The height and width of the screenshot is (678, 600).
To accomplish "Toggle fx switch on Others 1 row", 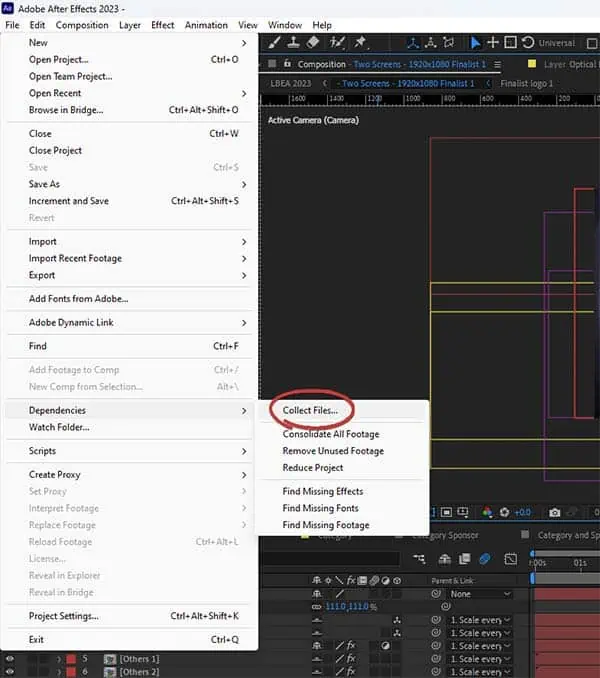I will pos(351,659).
